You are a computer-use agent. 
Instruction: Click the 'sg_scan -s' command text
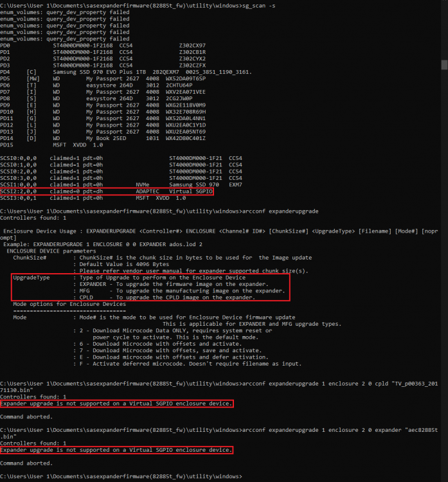tap(258, 6)
